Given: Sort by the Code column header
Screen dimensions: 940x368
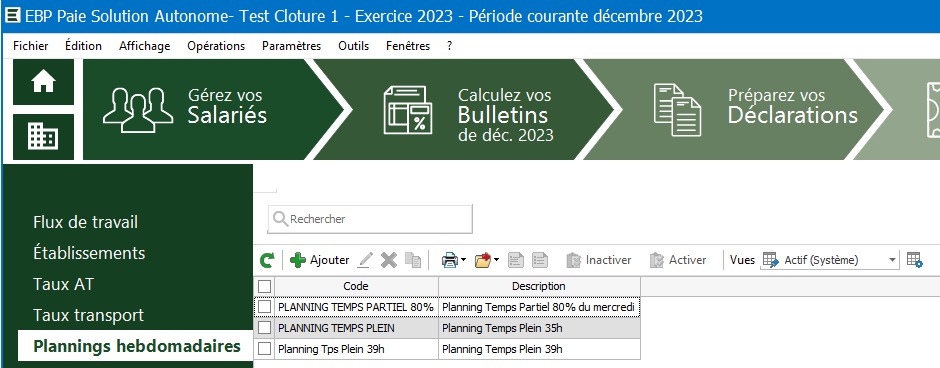Looking at the screenshot, I should (x=356, y=286).
